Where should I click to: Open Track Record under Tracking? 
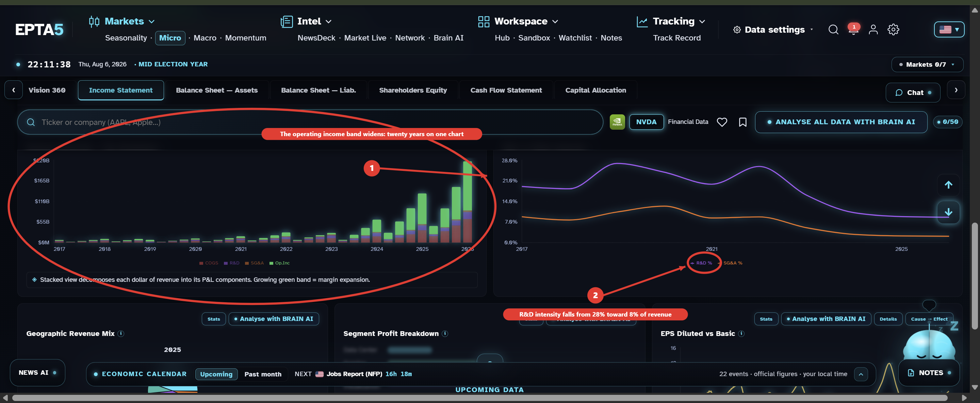coord(676,38)
